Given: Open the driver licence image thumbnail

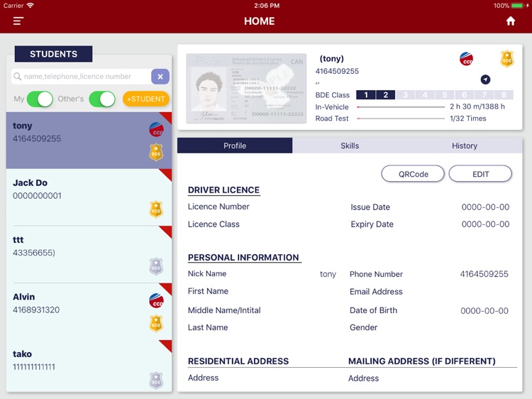Looking at the screenshot, I should tap(246, 88).
